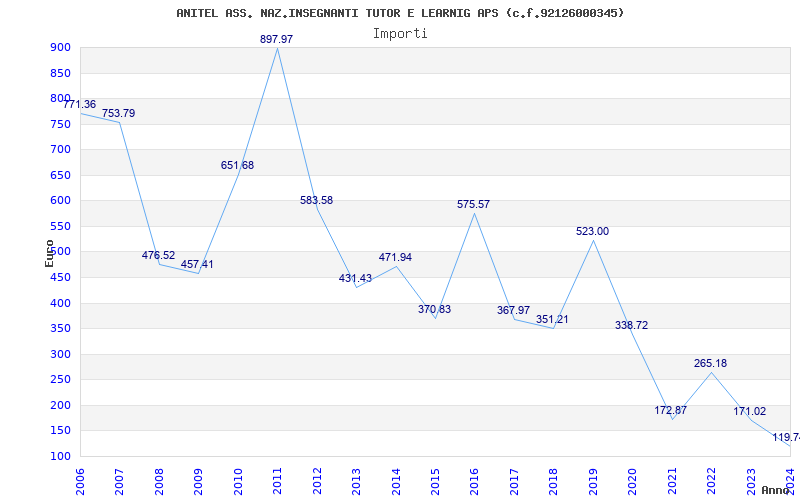Click the y-axis value 600
This screenshot has width=800, height=500.
click(60, 201)
